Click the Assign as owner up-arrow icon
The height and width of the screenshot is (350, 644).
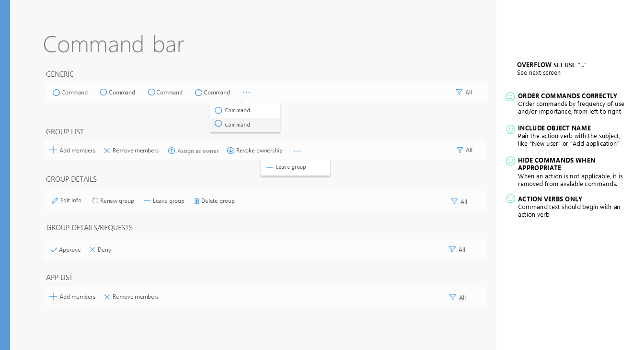(x=172, y=151)
